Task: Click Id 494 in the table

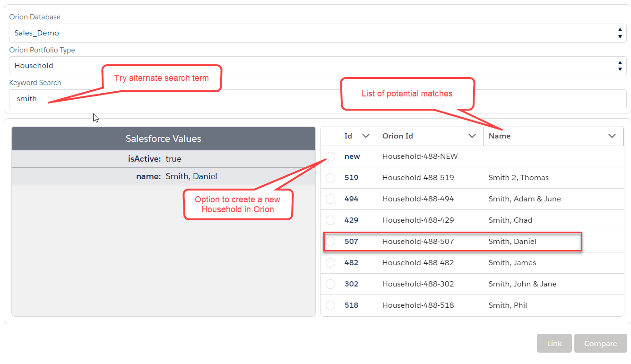Action: 351,199
